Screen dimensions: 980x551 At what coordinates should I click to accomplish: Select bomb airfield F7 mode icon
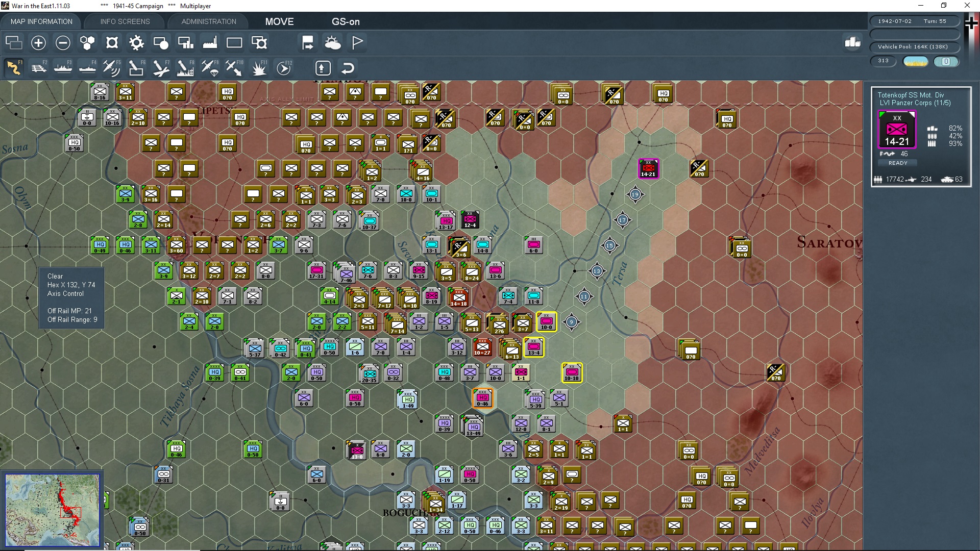click(x=161, y=67)
